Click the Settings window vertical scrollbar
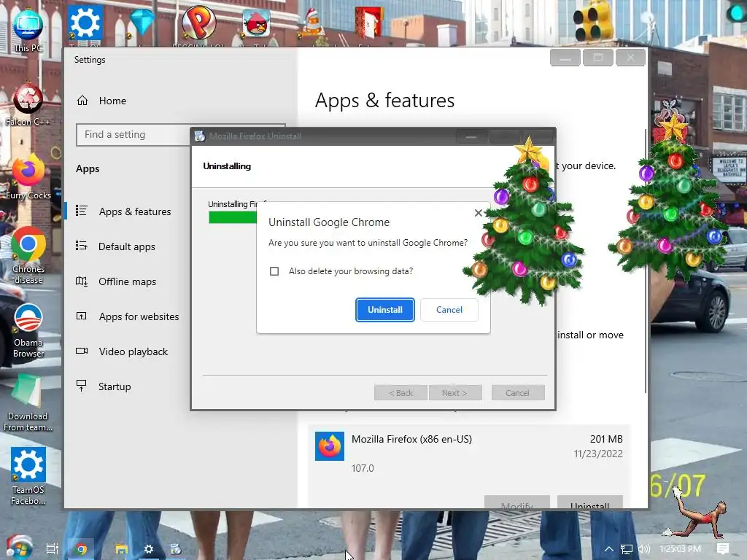The width and height of the screenshot is (747, 560). tap(645, 261)
